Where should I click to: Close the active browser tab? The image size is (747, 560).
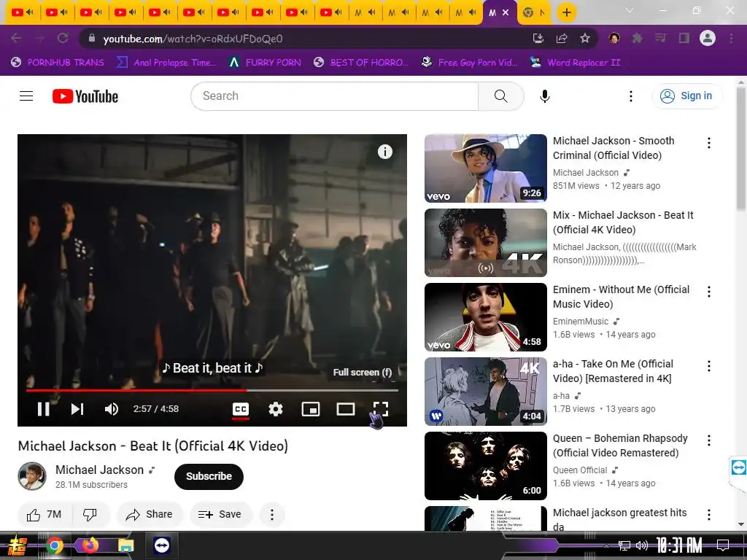tap(506, 13)
